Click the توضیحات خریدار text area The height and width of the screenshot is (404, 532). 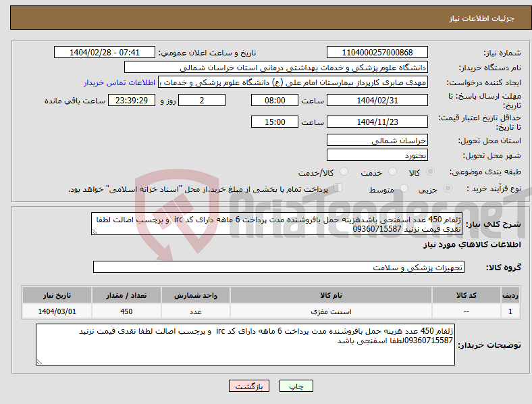245,345
